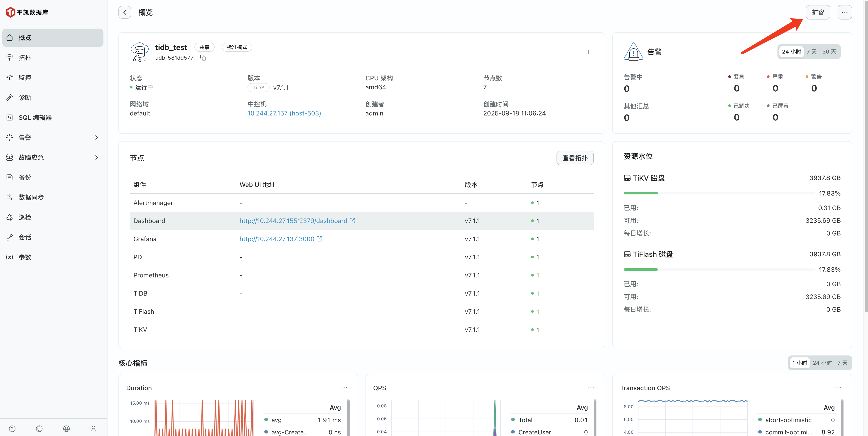The image size is (868, 436).
Task: Switch core metrics to 24 小时
Action: coord(822,363)
